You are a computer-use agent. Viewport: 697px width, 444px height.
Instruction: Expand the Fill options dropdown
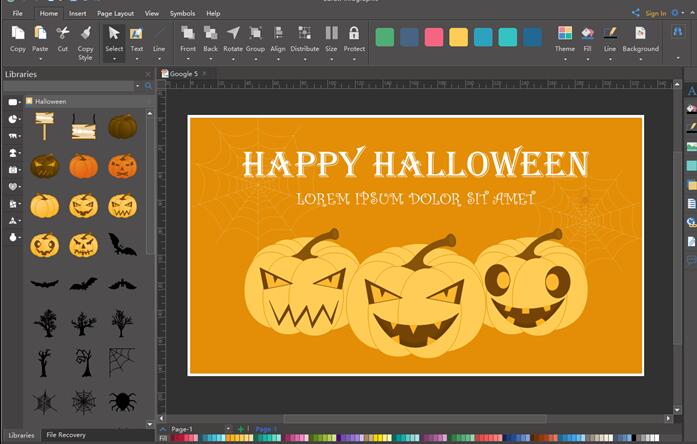pos(587,58)
